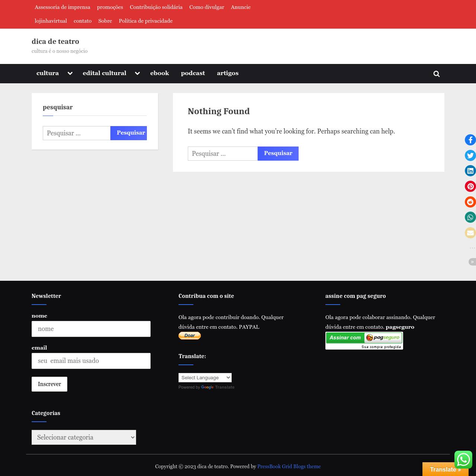Open PressBook Grid Blogs theme link

(289, 466)
